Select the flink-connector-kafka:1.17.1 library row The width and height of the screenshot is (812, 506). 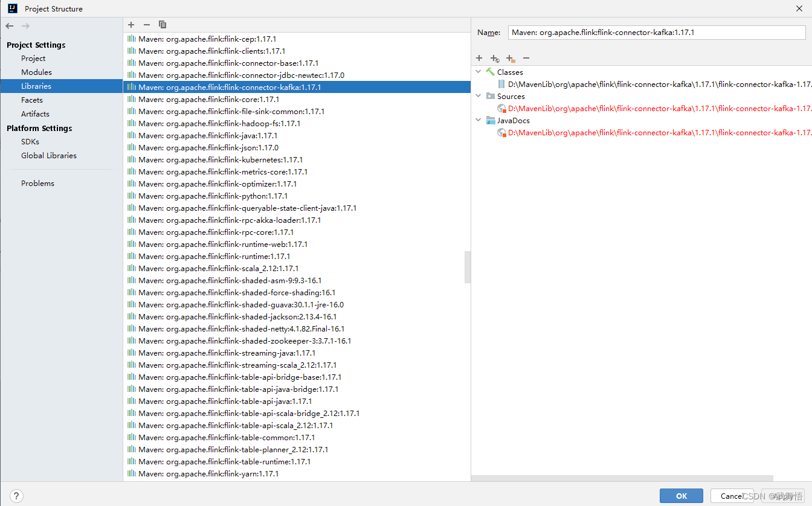(297, 87)
